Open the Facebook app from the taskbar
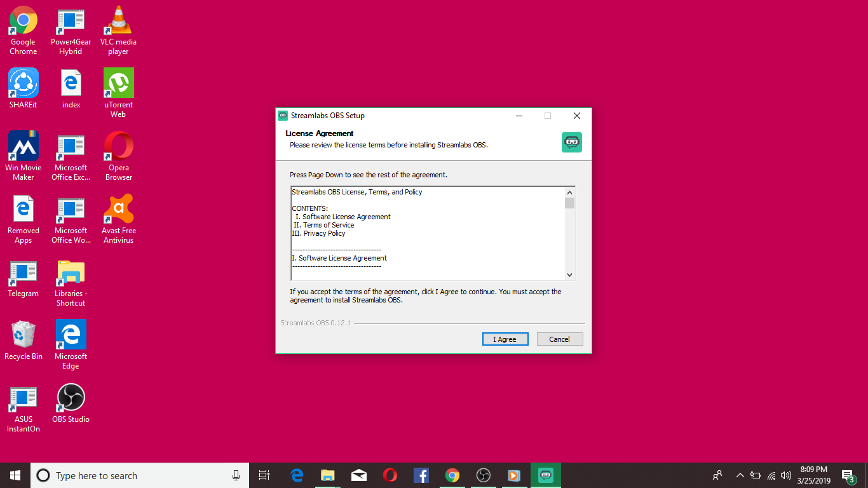The width and height of the screenshot is (868, 488). (421, 475)
